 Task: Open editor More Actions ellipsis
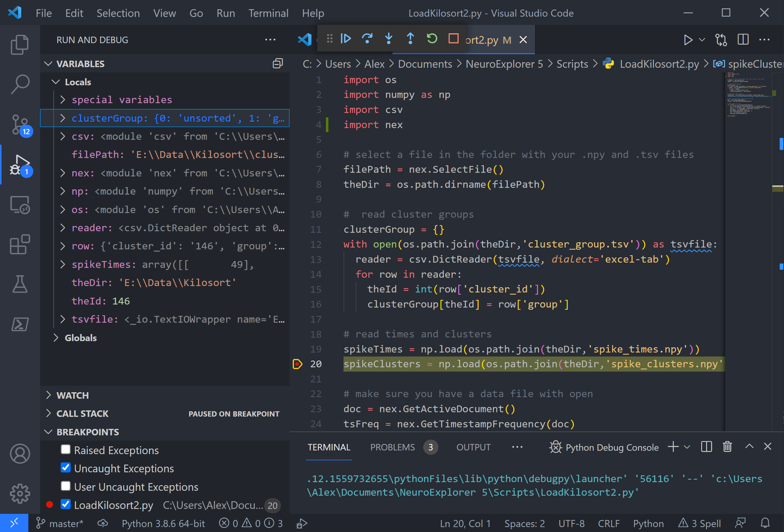(764, 39)
